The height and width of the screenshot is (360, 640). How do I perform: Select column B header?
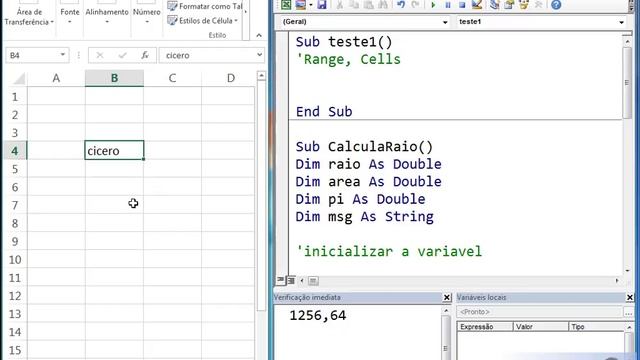tap(114, 78)
